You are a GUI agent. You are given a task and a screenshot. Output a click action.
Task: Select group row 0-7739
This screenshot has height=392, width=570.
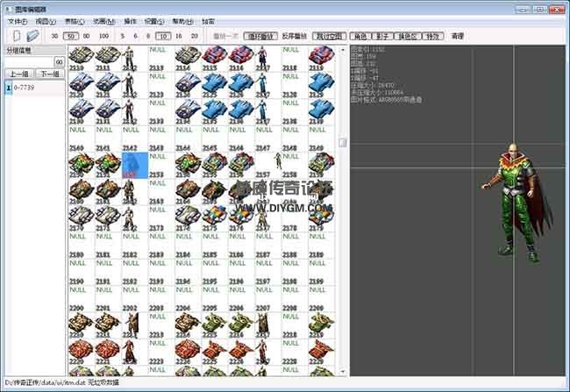pyautogui.click(x=34, y=88)
